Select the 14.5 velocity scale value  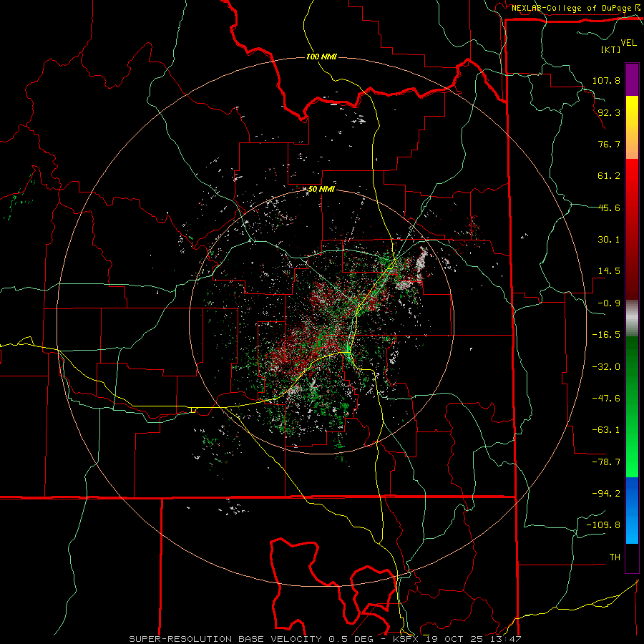click(609, 271)
